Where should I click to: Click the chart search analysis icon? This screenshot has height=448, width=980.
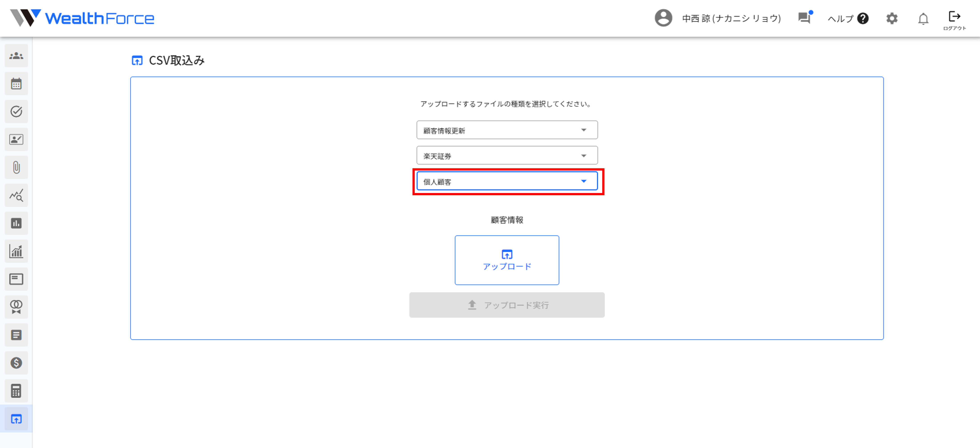pos(16,195)
